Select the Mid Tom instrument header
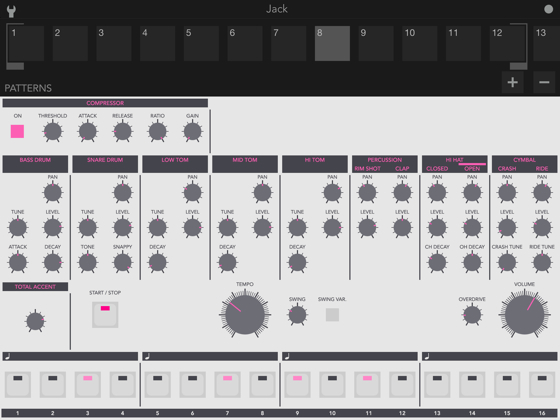 (245, 164)
